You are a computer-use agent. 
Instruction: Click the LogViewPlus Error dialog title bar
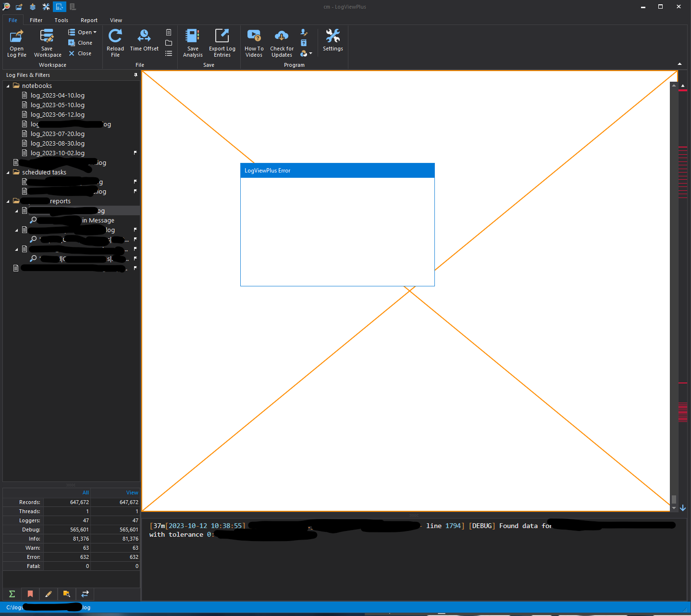tap(337, 171)
